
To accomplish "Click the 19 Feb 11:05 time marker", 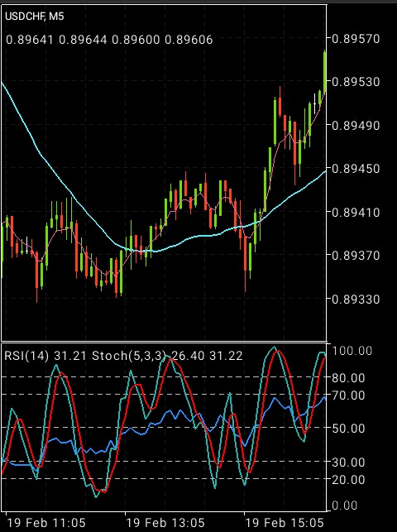I will point(46,523).
